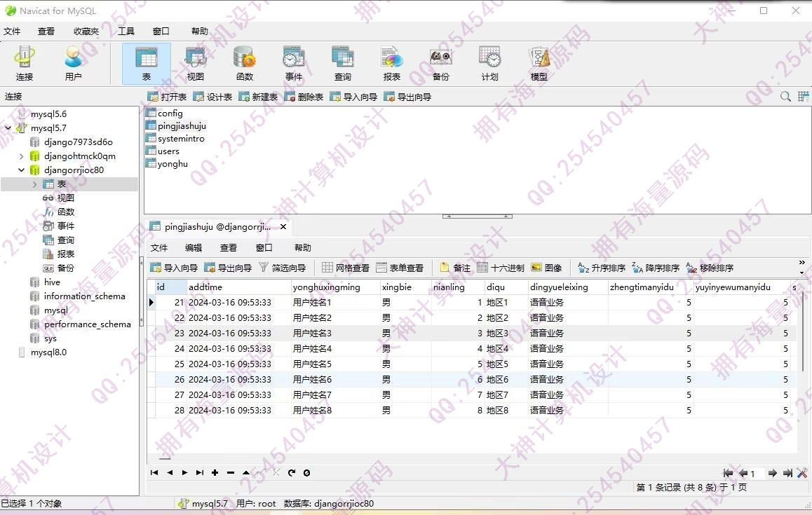Image resolution: width=812 pixels, height=515 pixels.
Task: Sort ascending with 升序排序
Action: point(601,268)
